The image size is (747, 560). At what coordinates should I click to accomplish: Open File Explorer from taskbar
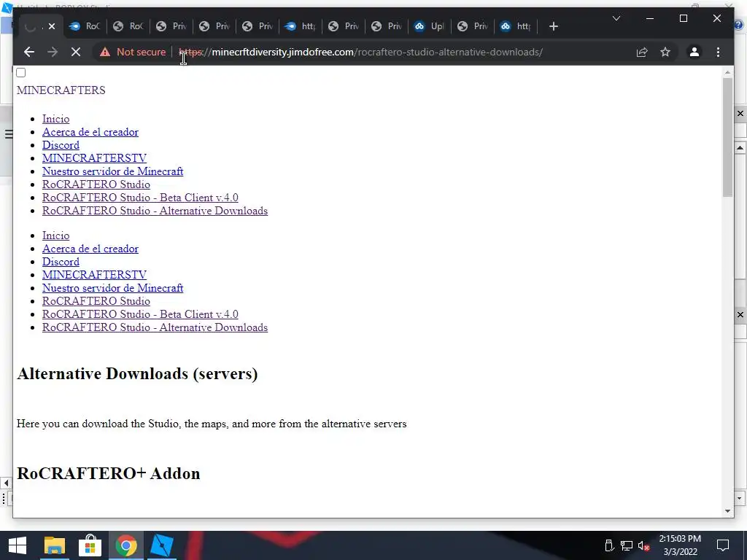tap(54, 545)
